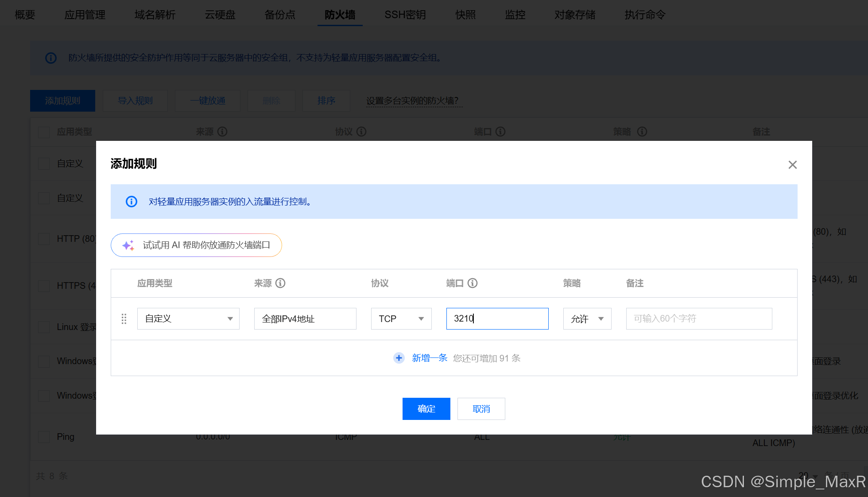The height and width of the screenshot is (497, 868).
Task: Click info icon next to 协议 table header
Action: (x=361, y=132)
